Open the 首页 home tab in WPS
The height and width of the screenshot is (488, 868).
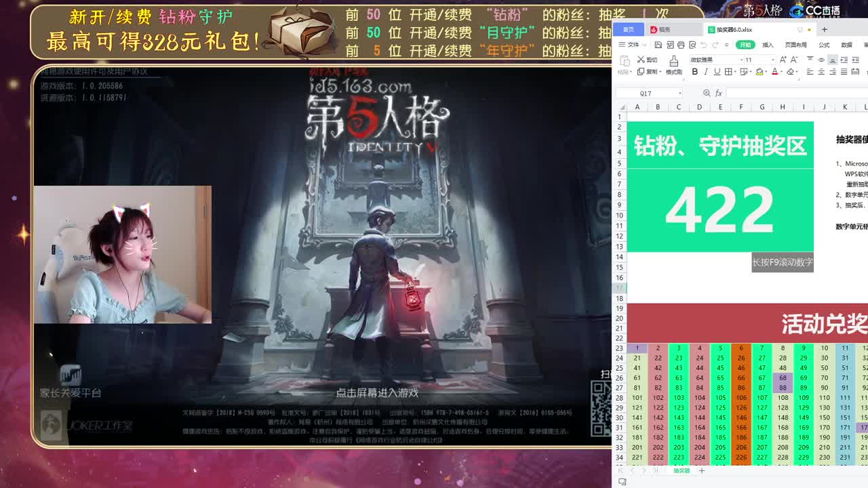(629, 29)
